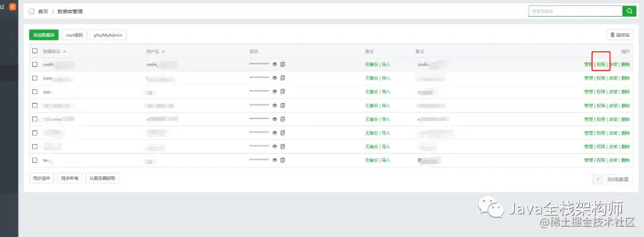Click the 密码 column header
Screen dimensions: 644x237
point(253,51)
